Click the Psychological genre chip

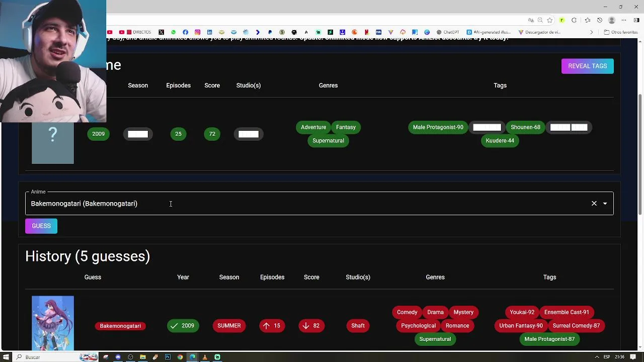point(418,326)
